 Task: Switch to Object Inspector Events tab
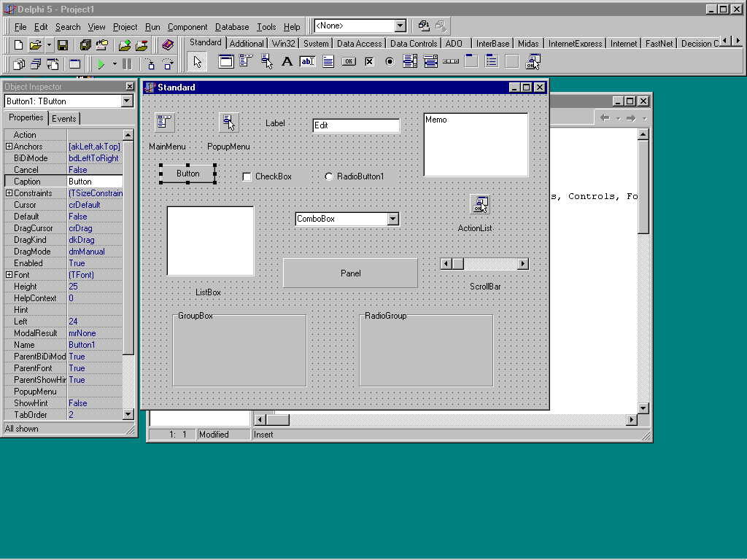click(x=64, y=119)
